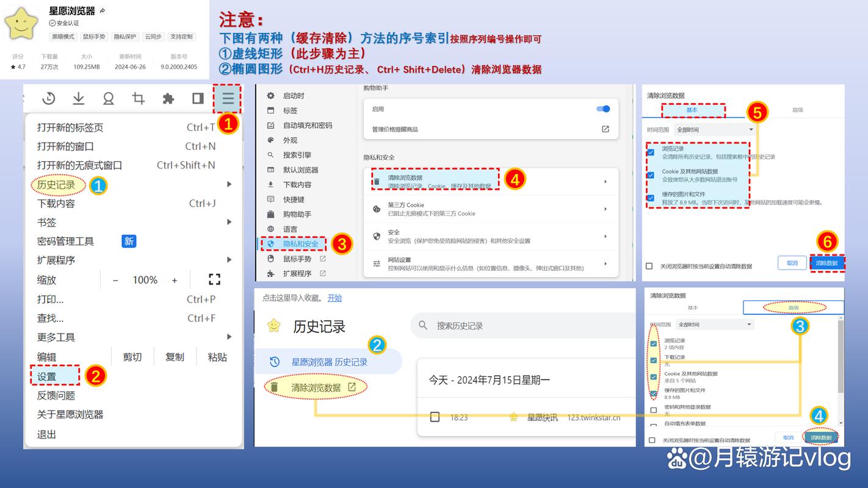
Task: Click the 星愿浏览器 star app logo
Action: click(x=21, y=23)
